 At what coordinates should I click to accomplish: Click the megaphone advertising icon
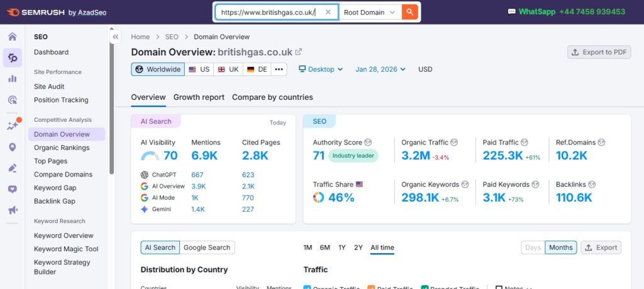click(x=12, y=210)
